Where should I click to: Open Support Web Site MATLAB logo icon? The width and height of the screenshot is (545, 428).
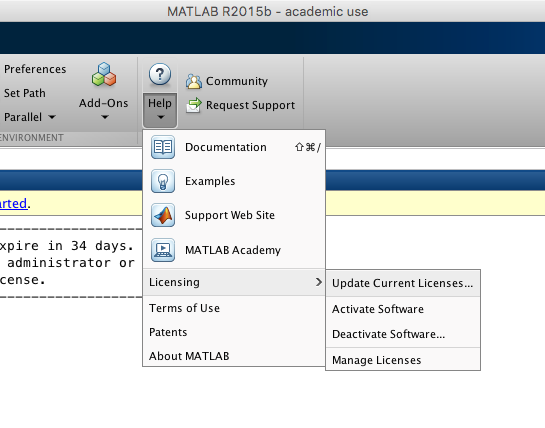point(163,215)
